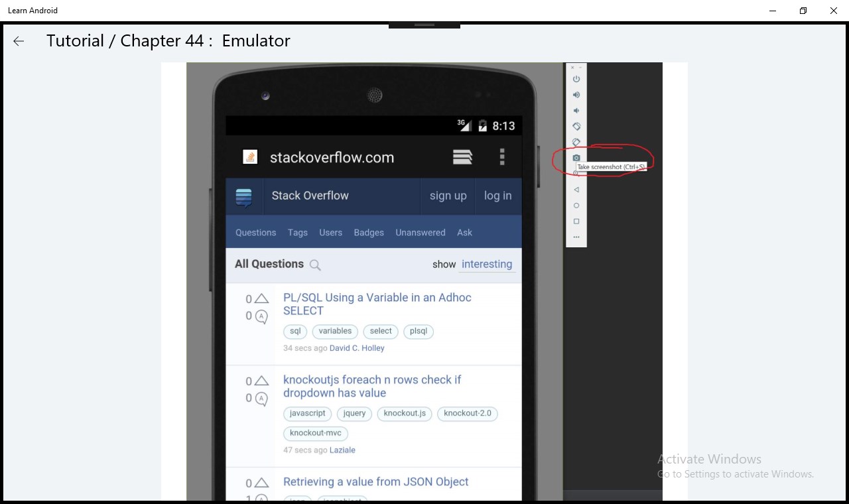Click the '47 secs ago' timestamp
Viewport: 849px width, 504px height.
305,450
